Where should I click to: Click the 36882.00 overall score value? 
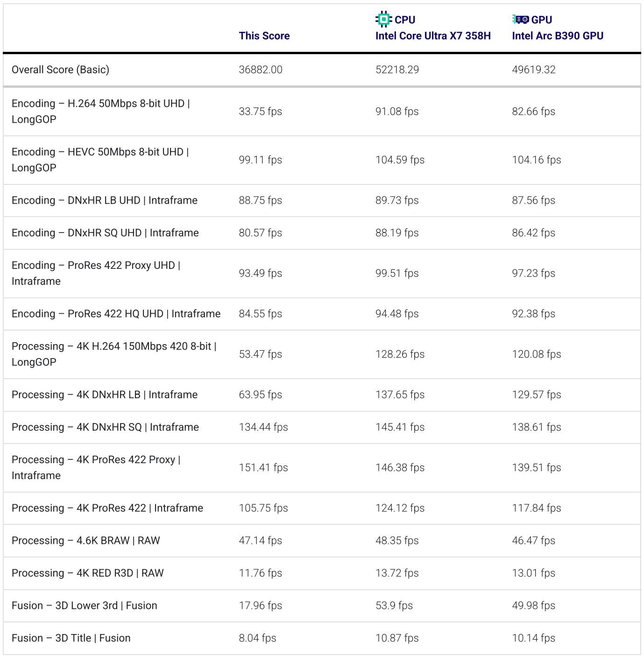(260, 70)
